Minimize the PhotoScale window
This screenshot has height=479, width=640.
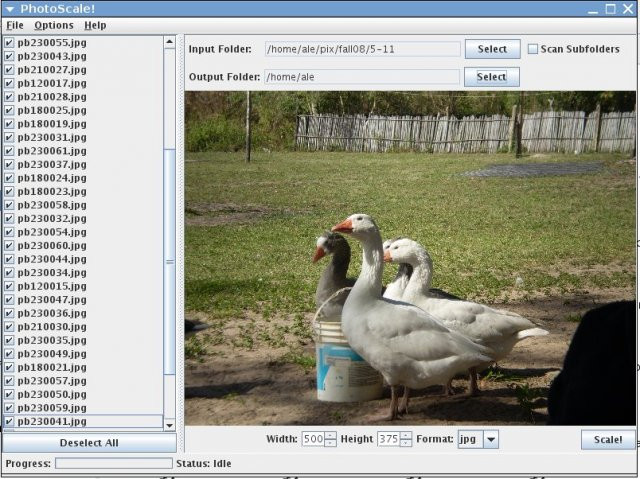[593, 10]
